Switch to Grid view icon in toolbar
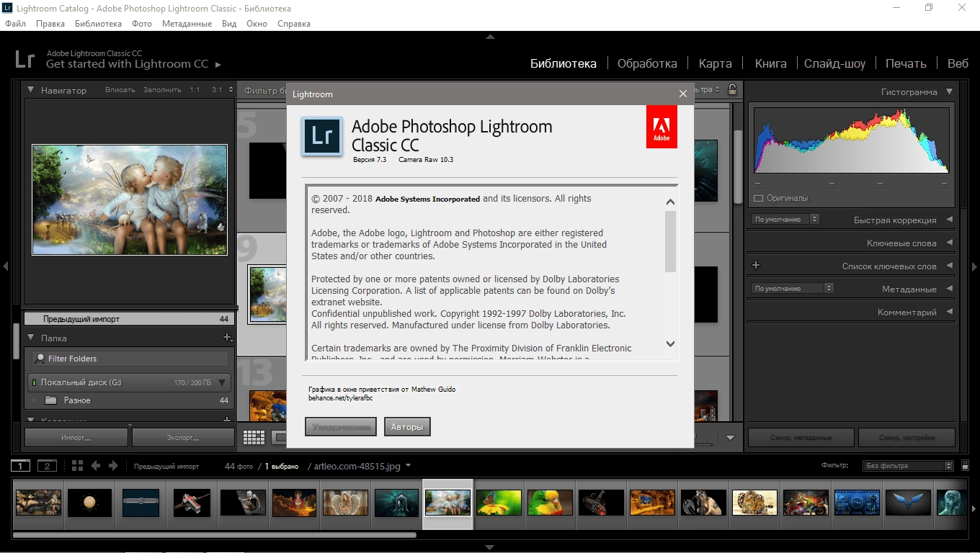The height and width of the screenshot is (553, 980). (x=254, y=437)
